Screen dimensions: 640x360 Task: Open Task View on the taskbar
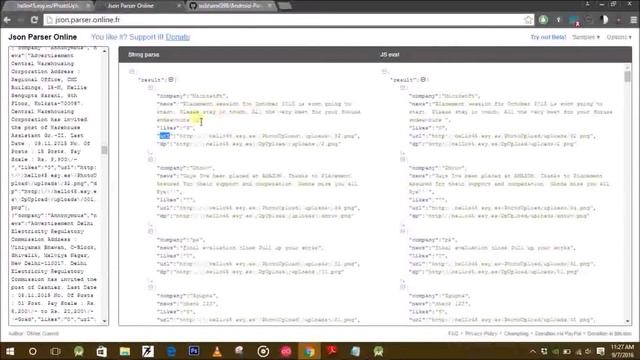click(x=56, y=351)
